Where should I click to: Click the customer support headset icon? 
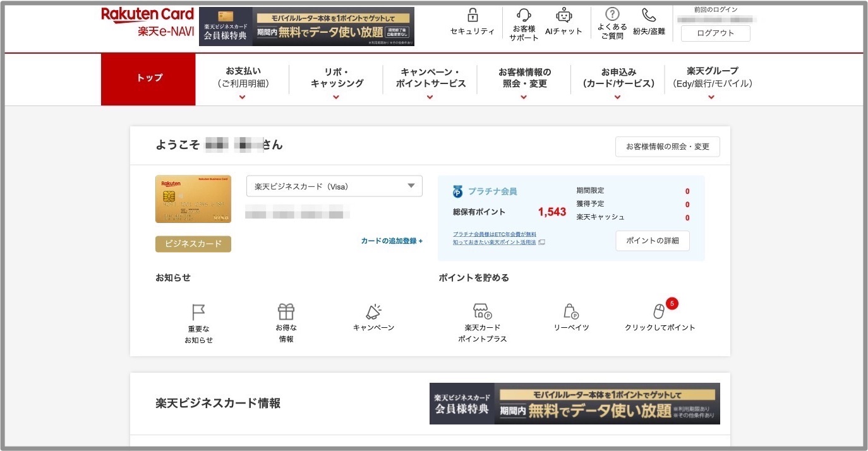tap(524, 16)
